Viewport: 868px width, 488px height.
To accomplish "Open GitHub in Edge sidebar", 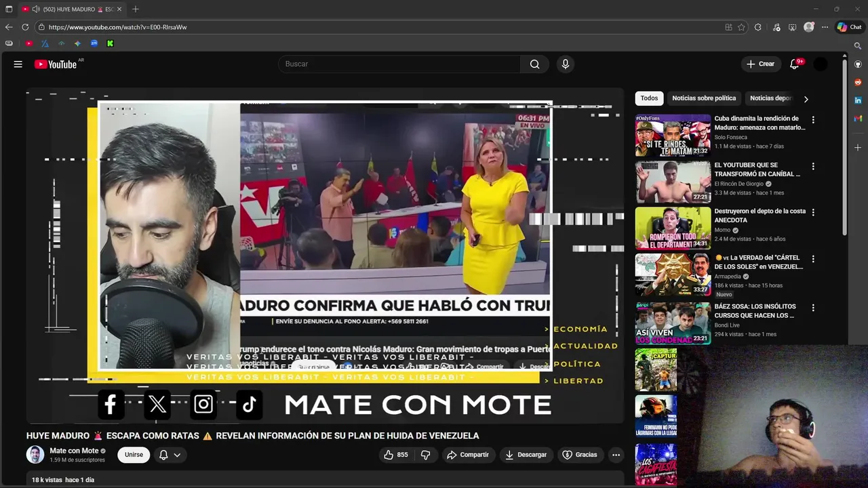I will [x=858, y=64].
